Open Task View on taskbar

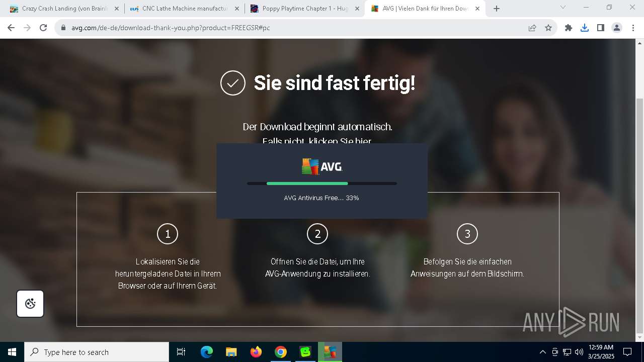click(181, 352)
